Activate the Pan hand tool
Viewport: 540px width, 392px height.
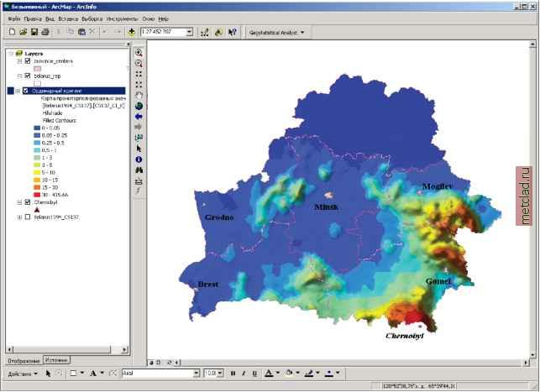pos(139,95)
